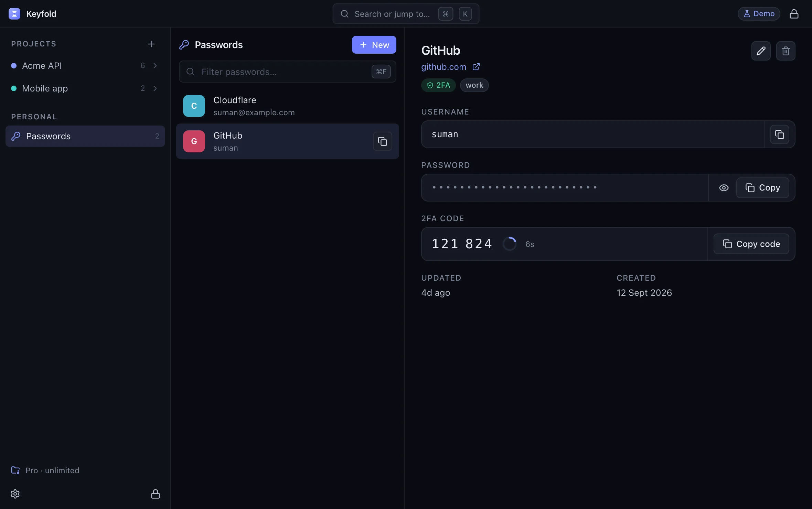The width and height of the screenshot is (812, 509).
Task: Open github.com link
Action: [x=444, y=67]
